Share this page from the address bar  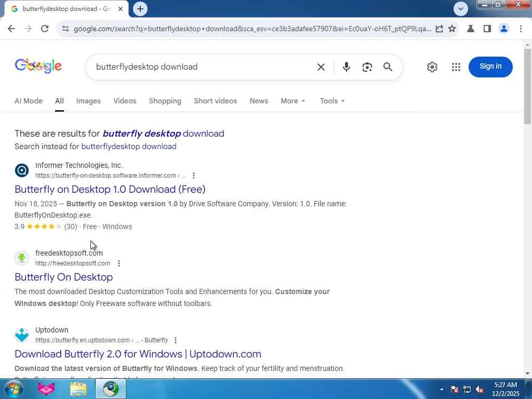439,29
